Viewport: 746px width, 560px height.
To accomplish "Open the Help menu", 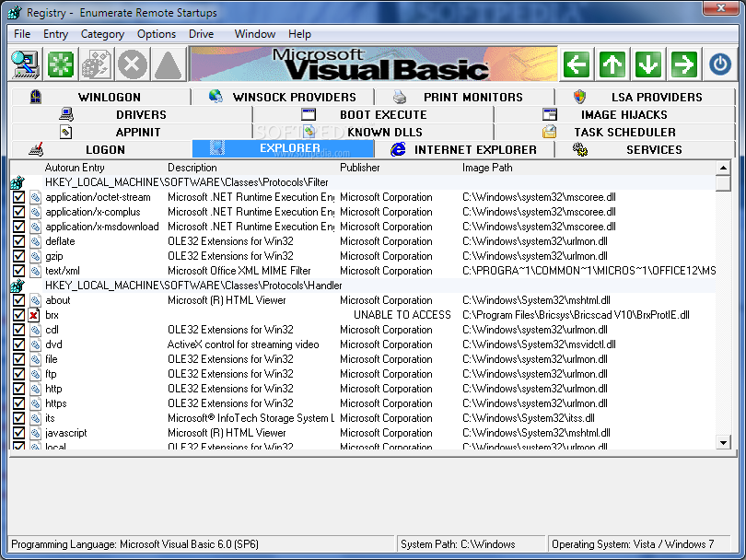I will (x=299, y=34).
